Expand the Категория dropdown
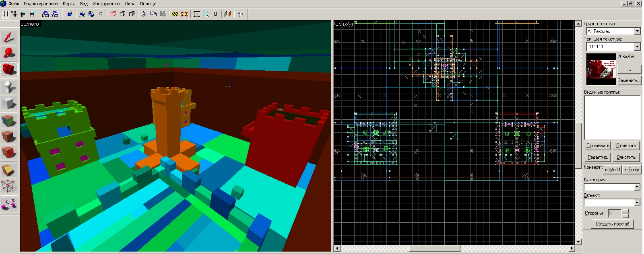Screen dimensions: 644x254 (x=637, y=187)
